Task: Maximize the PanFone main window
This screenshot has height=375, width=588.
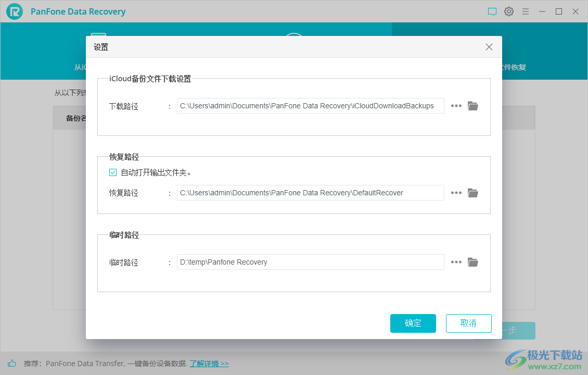Action: (559, 11)
